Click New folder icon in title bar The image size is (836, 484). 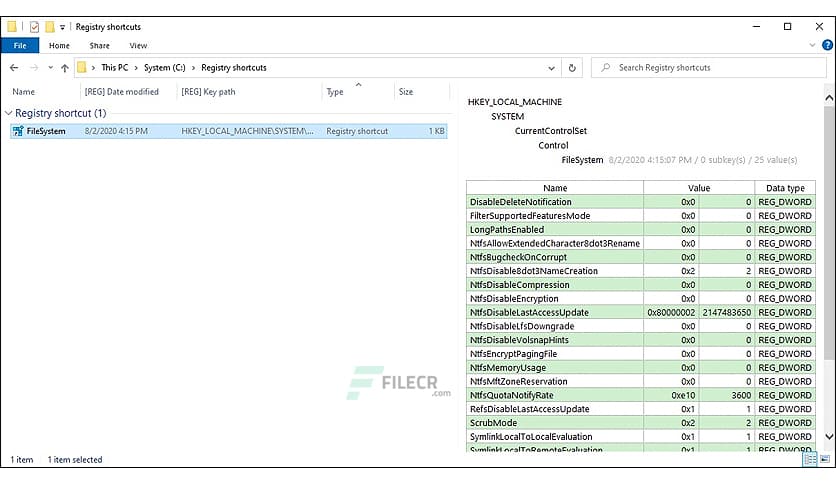pyautogui.click(x=49, y=26)
